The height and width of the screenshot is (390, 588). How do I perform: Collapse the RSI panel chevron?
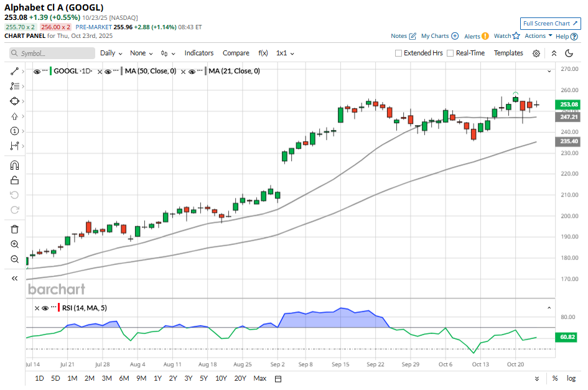tap(549, 308)
